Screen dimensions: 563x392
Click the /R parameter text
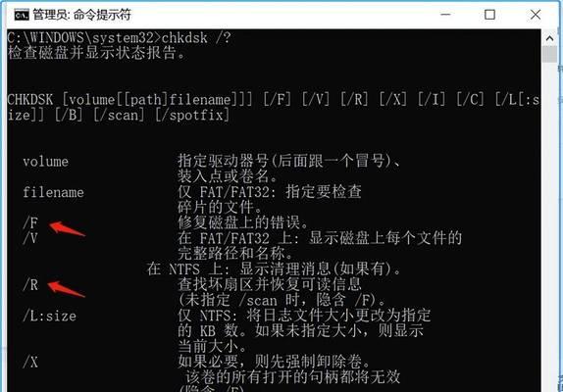tap(30, 285)
